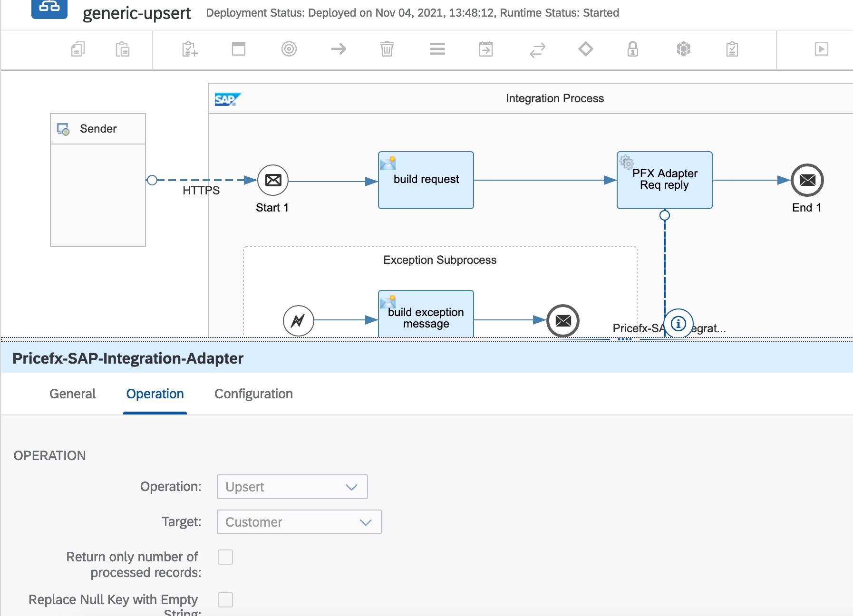The width and height of the screenshot is (853, 616).
Task: Select the build request step
Action: click(426, 180)
